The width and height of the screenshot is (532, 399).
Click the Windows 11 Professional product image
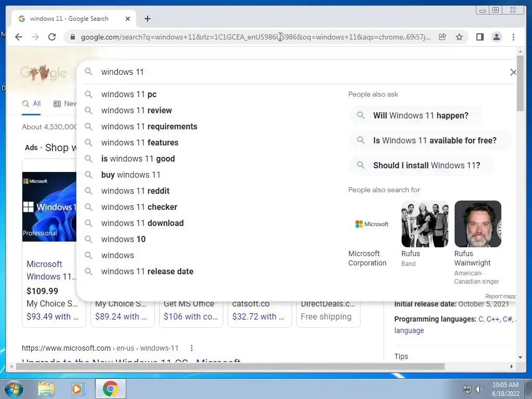[49, 207]
